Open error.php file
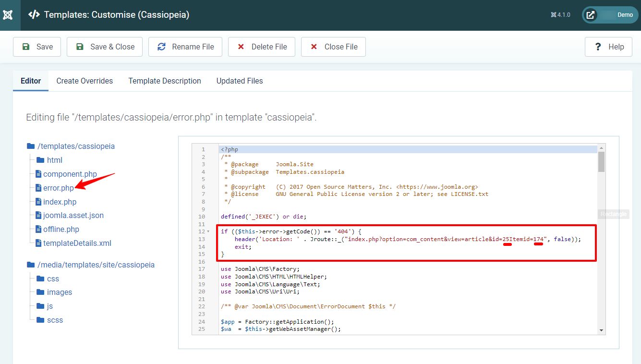This screenshot has width=641, height=364. pyautogui.click(x=59, y=188)
